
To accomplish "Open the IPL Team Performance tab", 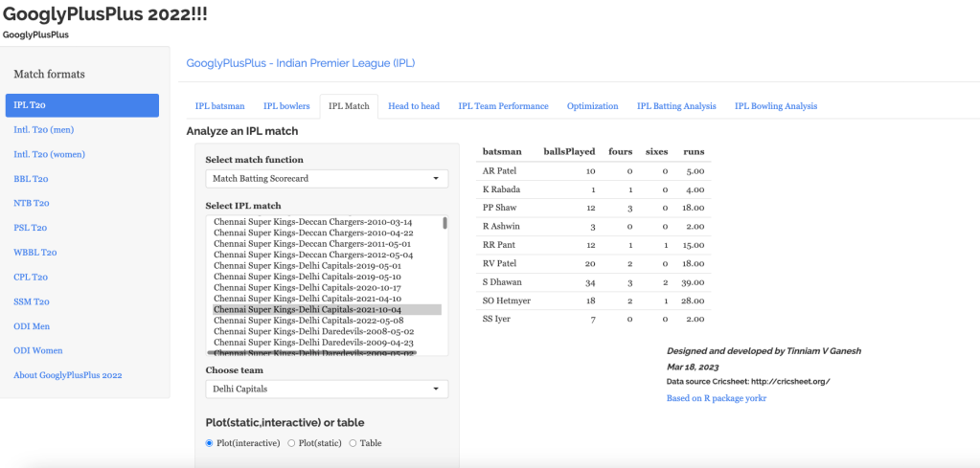I will 503,106.
